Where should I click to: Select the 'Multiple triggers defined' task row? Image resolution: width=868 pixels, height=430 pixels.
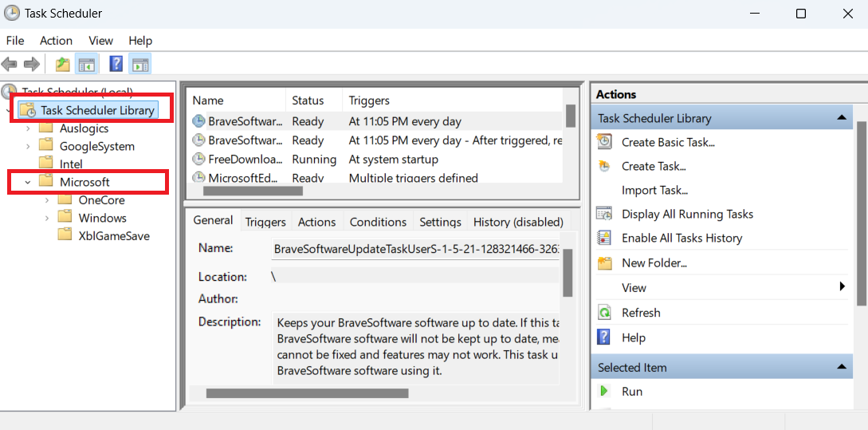pyautogui.click(x=376, y=178)
